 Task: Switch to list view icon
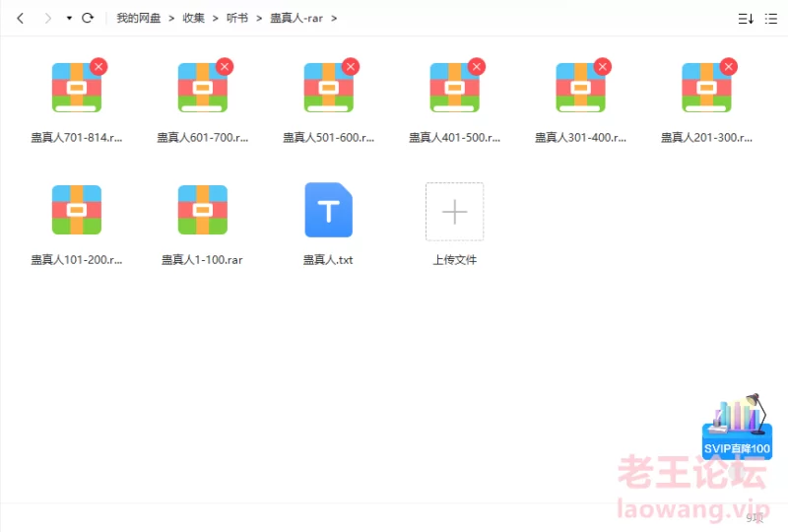771,19
